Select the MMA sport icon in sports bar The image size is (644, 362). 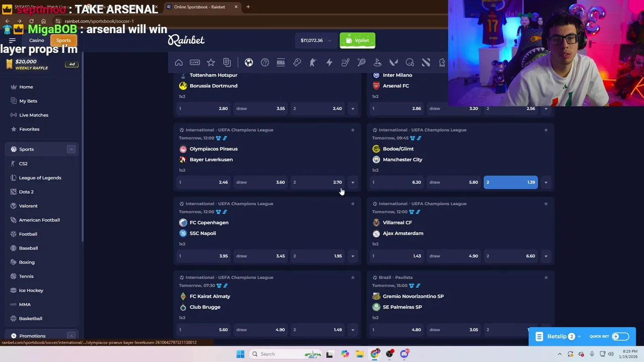coord(281,62)
